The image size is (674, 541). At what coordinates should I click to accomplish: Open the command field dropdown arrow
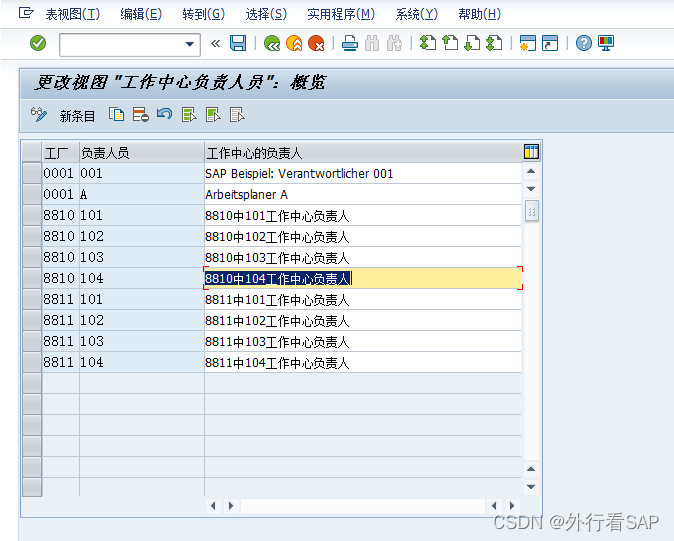coord(190,44)
